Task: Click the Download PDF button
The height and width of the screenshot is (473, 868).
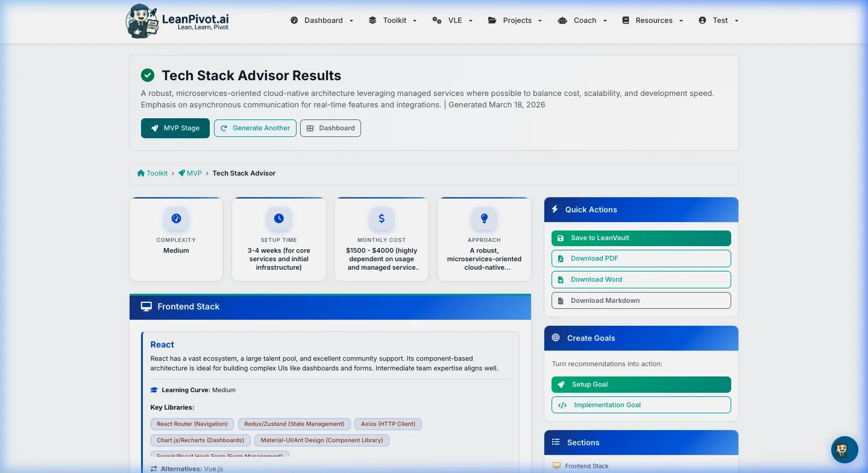Action: tap(641, 258)
